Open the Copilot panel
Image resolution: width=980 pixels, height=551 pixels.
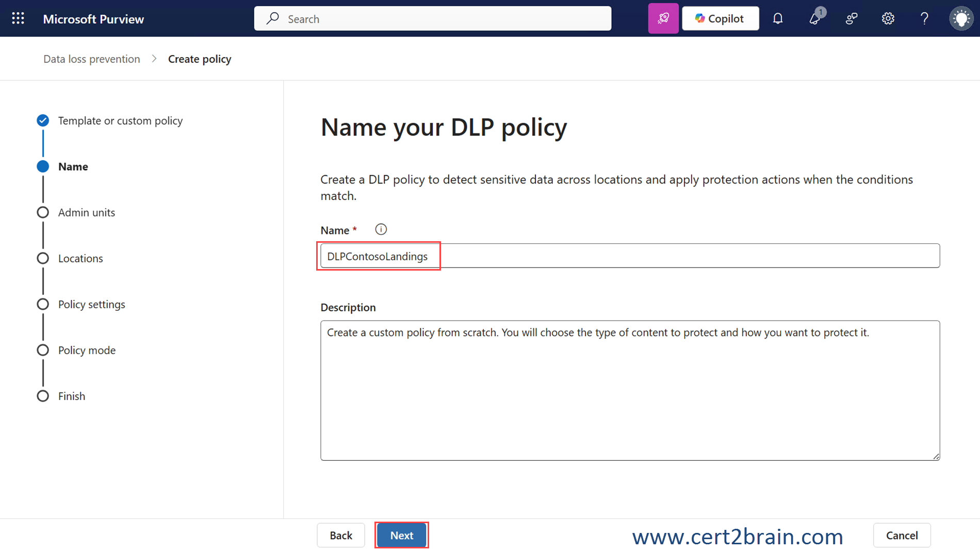[x=720, y=19]
